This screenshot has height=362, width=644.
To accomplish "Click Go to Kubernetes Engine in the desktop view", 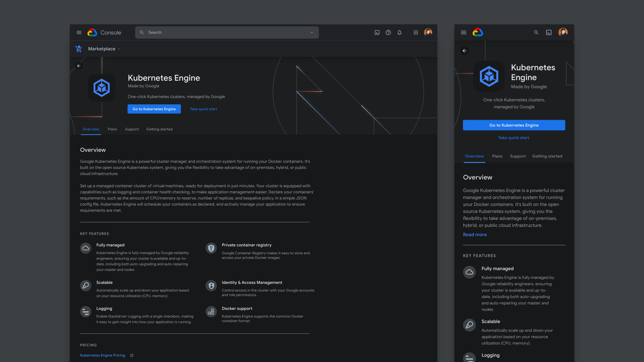I will point(154,109).
